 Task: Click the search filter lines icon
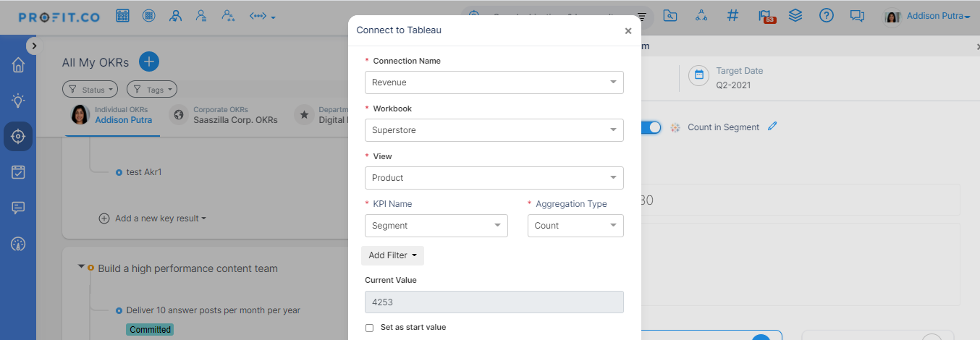click(x=641, y=16)
